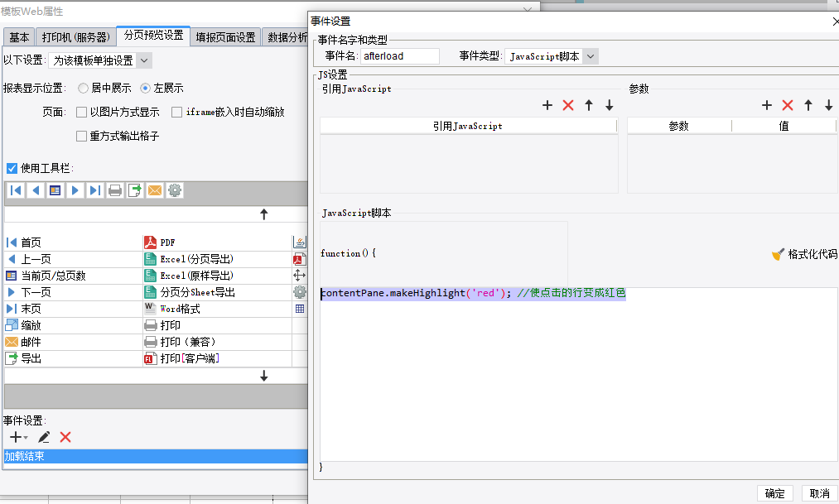The image size is (839, 504).
Task: Select 加载结束 event in list
Action: [155, 456]
